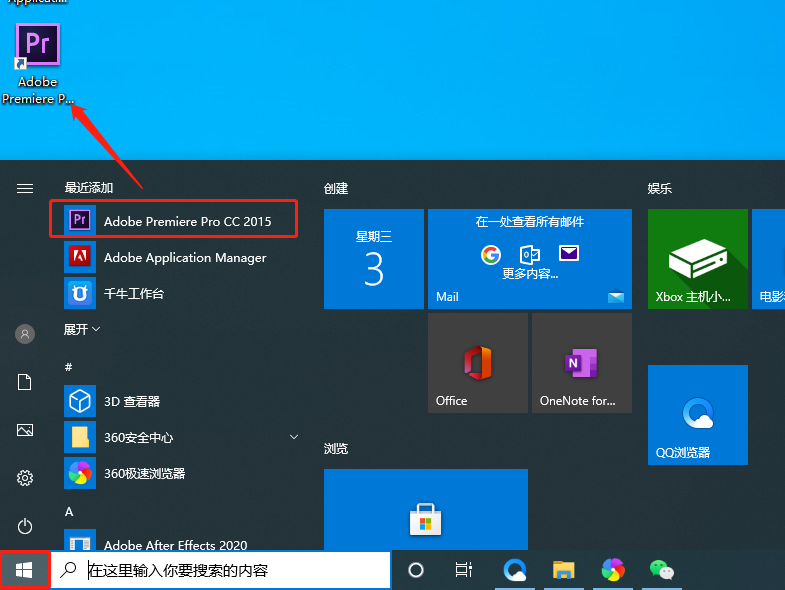Open the calendar tile showing 星期三 3
This screenshot has height=590, width=785.
[374, 259]
